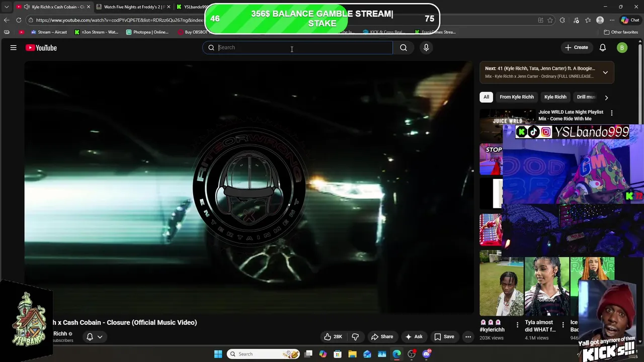Image resolution: width=644 pixels, height=362 pixels.
Task: Open Microsoft Store from the taskbar
Action: point(338,354)
